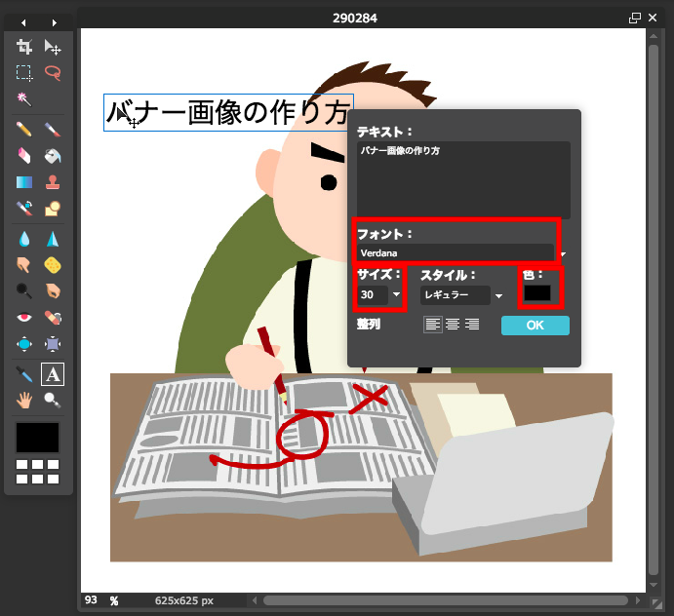Viewport: 674px width, 616px height.
Task: Select the Magic Wand tool
Action: 24,98
